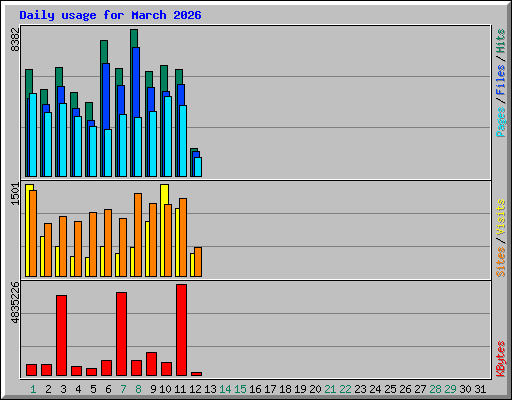512x400 pixels.
Task: Click day 8 on the x-axis
Action: click(x=138, y=389)
